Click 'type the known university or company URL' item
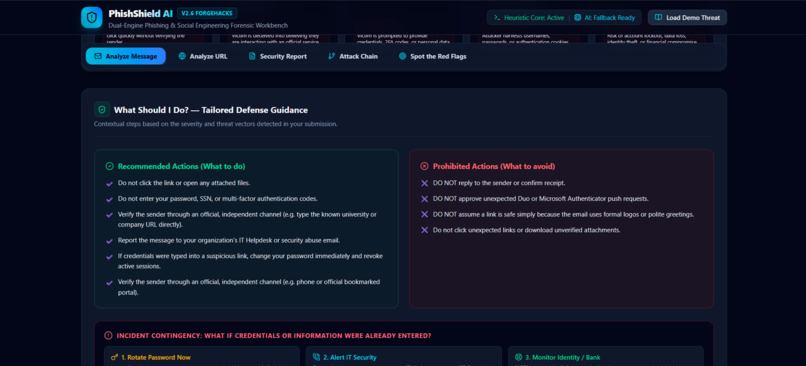 (x=247, y=219)
